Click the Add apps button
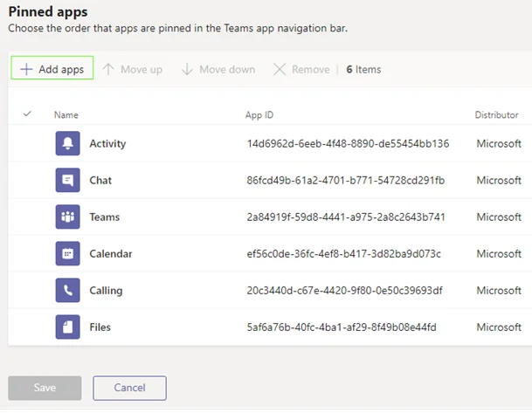The height and width of the screenshot is (413, 532). click(x=52, y=68)
